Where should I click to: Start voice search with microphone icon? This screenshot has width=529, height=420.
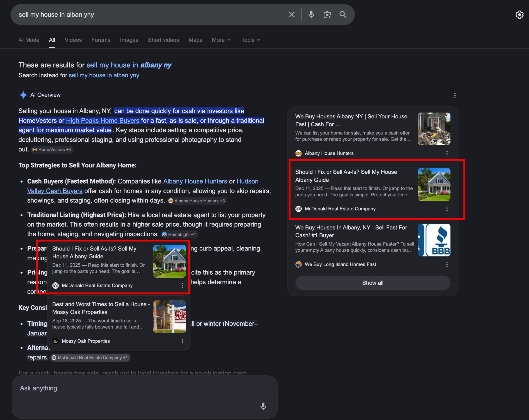(311, 15)
